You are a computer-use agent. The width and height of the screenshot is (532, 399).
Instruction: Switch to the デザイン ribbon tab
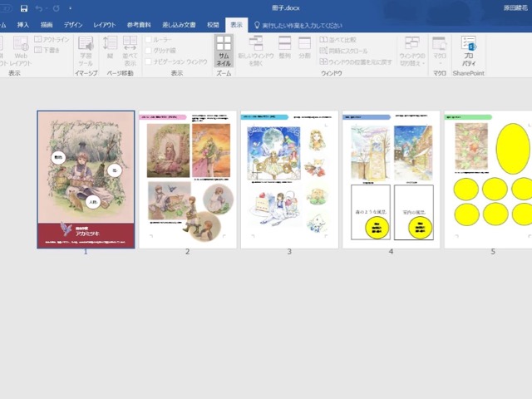tap(73, 25)
